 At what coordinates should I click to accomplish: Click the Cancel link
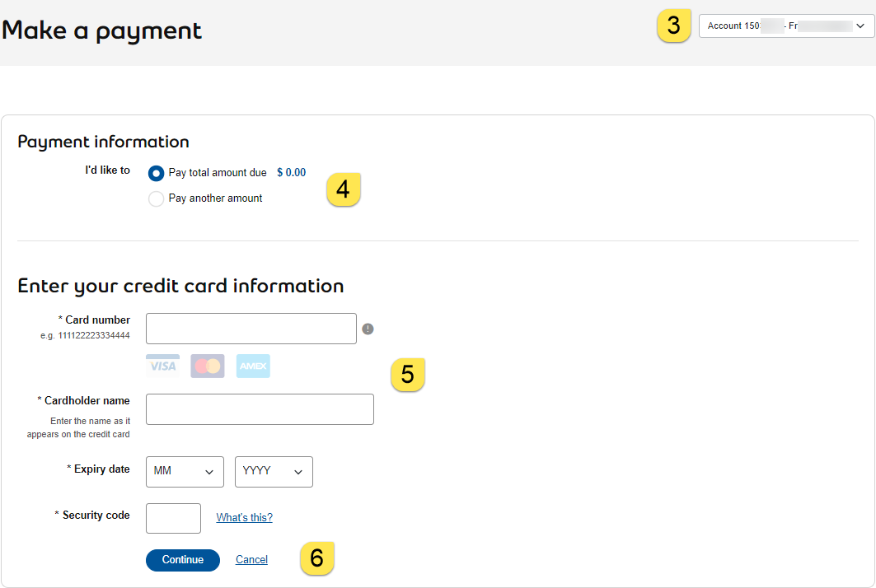click(251, 559)
